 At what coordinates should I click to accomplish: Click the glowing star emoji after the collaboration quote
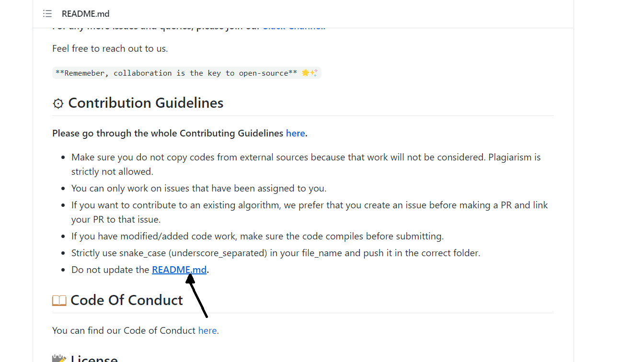tap(305, 72)
